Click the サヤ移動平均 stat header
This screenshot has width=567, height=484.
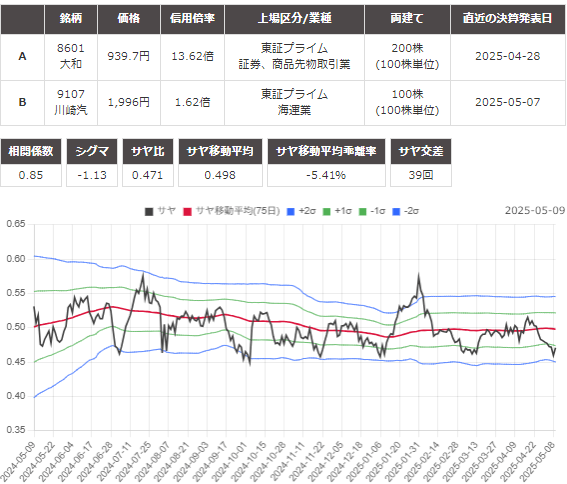[x=220, y=151]
